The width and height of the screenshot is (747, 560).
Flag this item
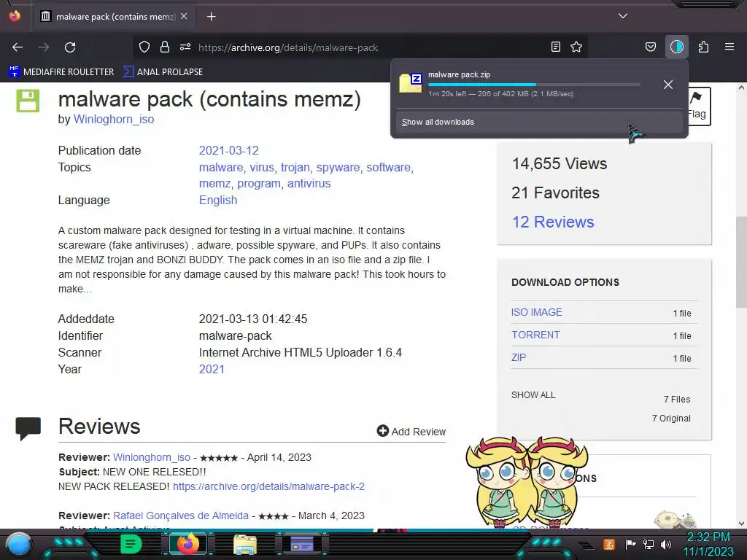pos(698,106)
